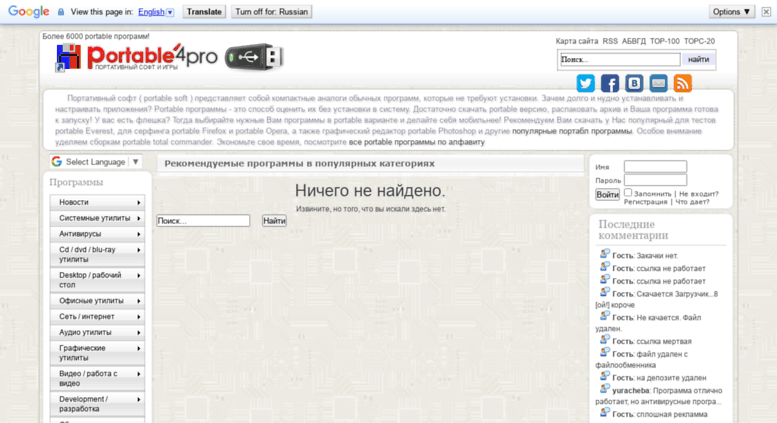Image resolution: width=777 pixels, height=423 pixels.
Task: Open 'все portable программы по алфавиту' link
Action: [416, 142]
